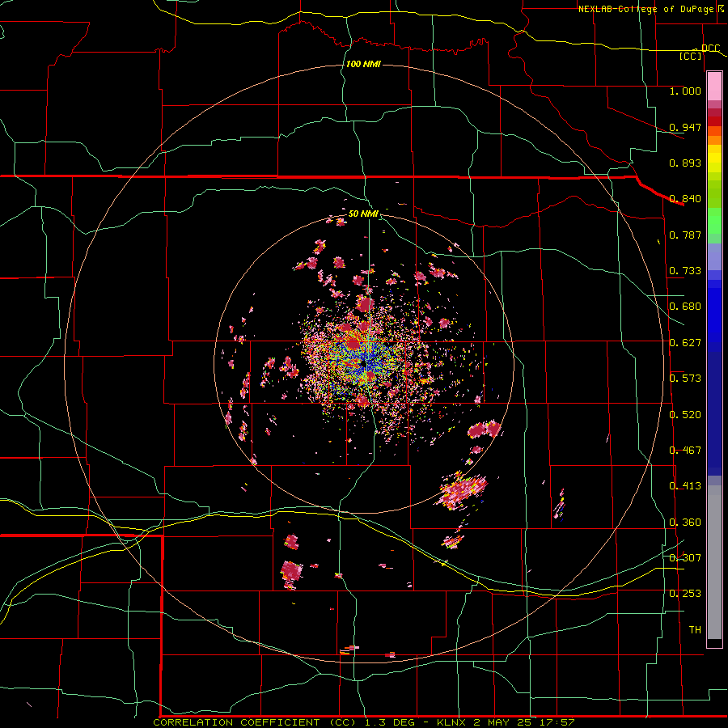
Task: Click the 0.253 color scale value
Action: tap(685, 594)
